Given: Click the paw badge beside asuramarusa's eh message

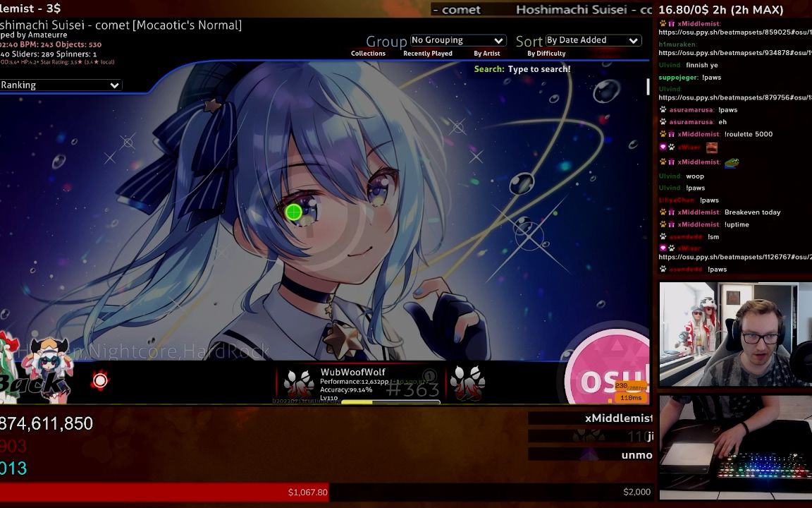Looking at the screenshot, I should tap(663, 122).
